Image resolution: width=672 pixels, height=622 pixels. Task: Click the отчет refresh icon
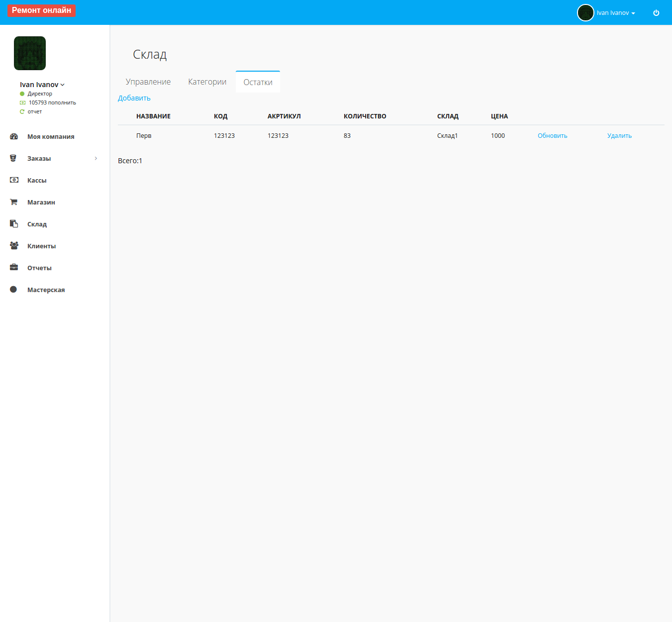(22, 111)
